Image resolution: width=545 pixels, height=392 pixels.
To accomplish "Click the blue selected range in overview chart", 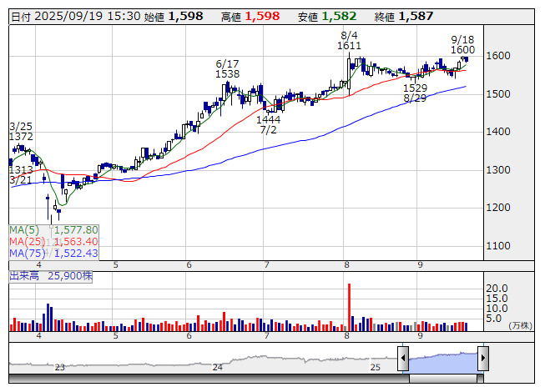I will (443, 362).
